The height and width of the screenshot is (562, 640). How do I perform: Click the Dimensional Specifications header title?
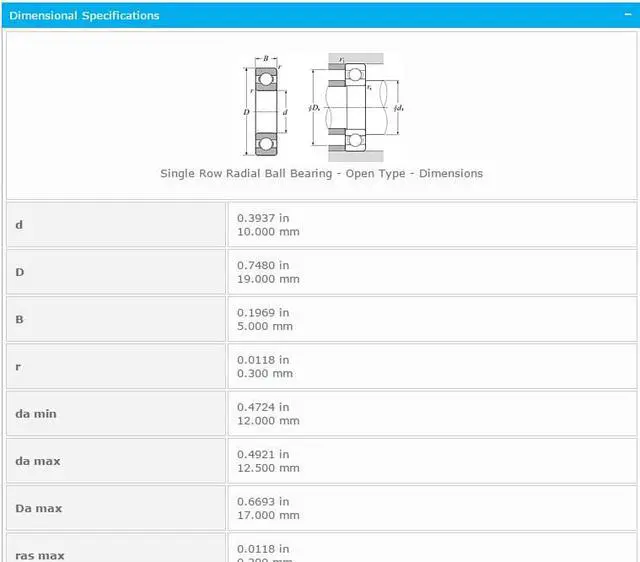[84, 15]
